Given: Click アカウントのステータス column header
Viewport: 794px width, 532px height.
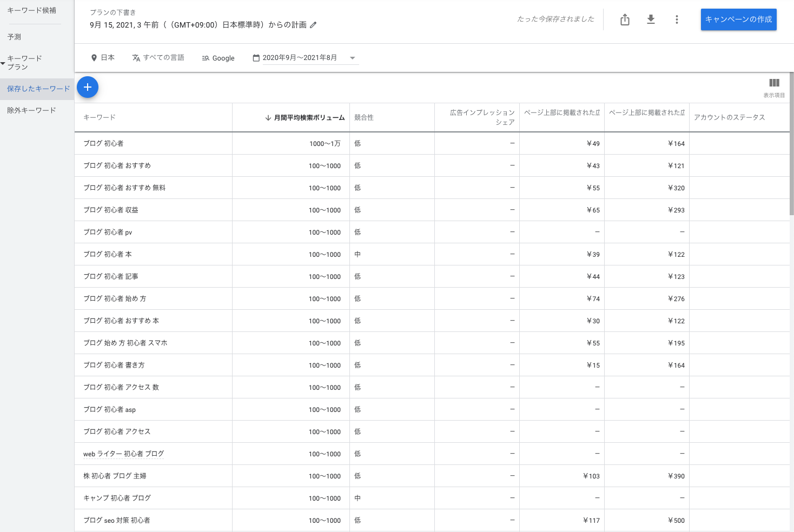Looking at the screenshot, I should pos(730,117).
